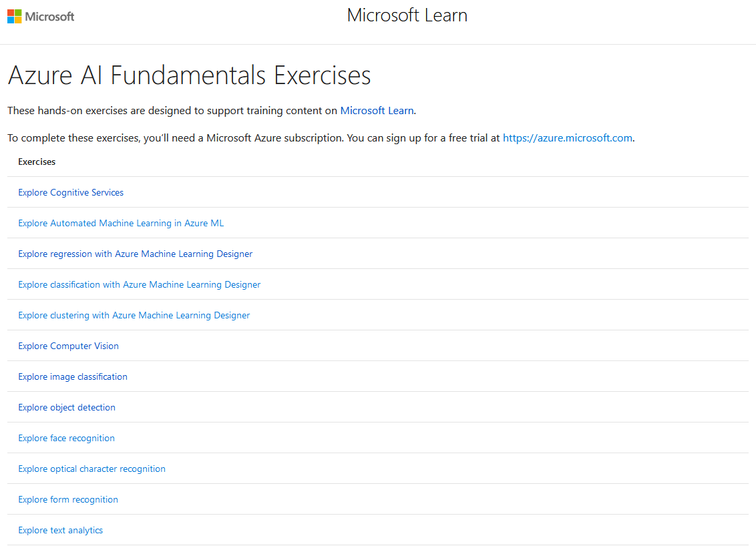
Task: Open the https://azure.microsoft.com link
Action: (x=568, y=138)
